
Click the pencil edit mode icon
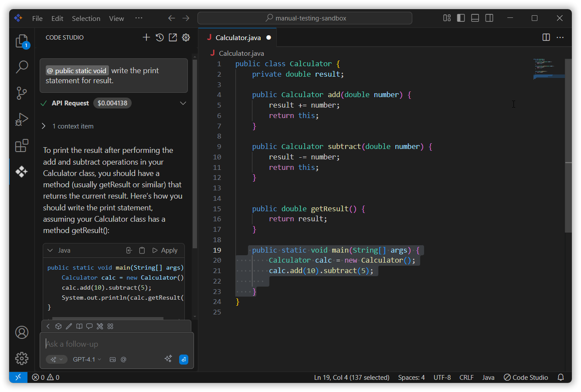click(69, 326)
